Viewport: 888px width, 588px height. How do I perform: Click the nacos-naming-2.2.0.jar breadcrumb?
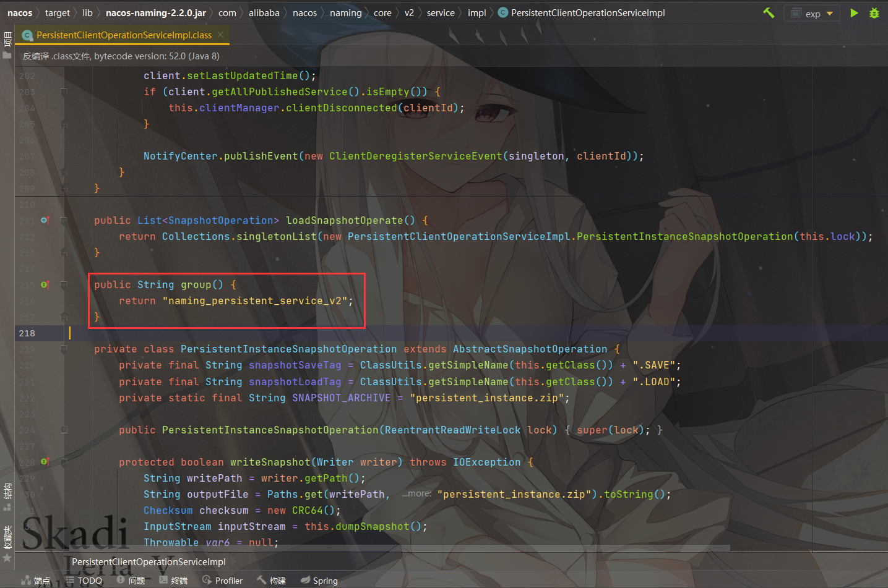156,12
